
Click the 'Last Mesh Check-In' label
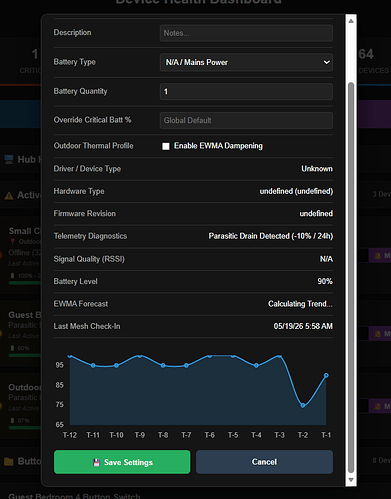tap(87, 326)
